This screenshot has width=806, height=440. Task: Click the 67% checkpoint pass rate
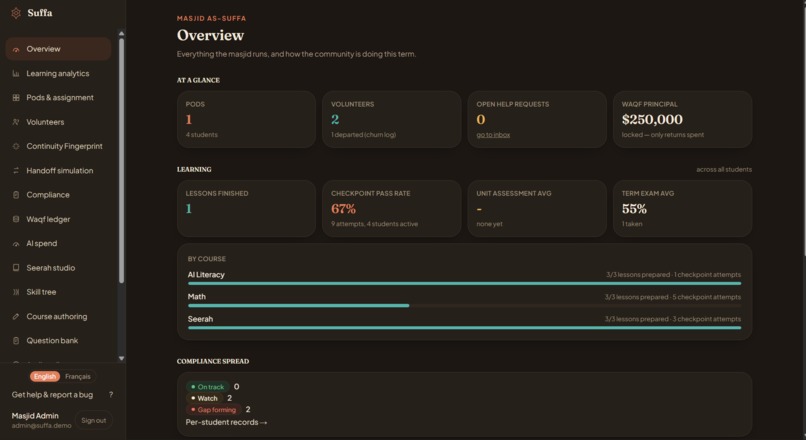[x=343, y=209]
